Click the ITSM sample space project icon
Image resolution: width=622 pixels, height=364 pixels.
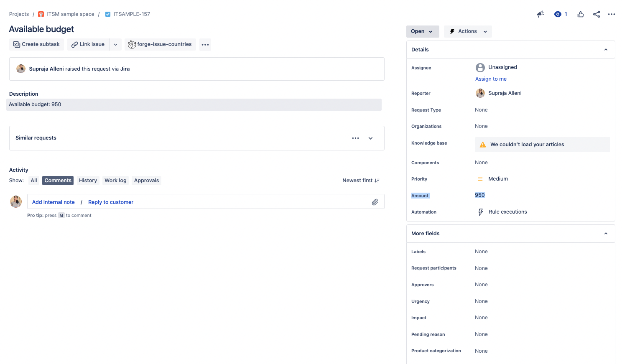41,14
